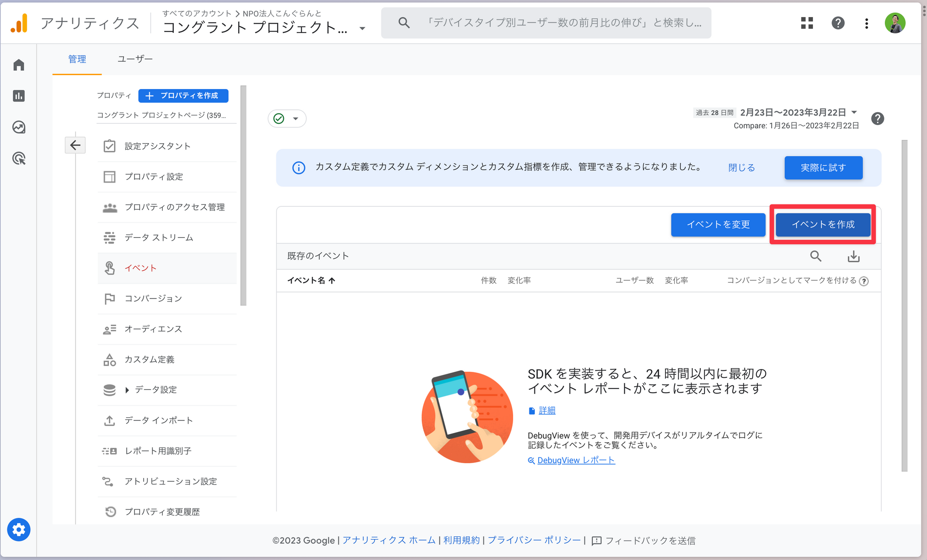
Task: Dismiss banner with 閉じる link
Action: [741, 168]
